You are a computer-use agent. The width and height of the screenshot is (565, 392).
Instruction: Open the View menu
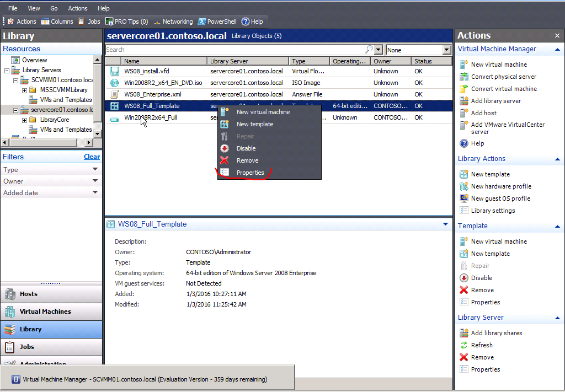[34, 8]
